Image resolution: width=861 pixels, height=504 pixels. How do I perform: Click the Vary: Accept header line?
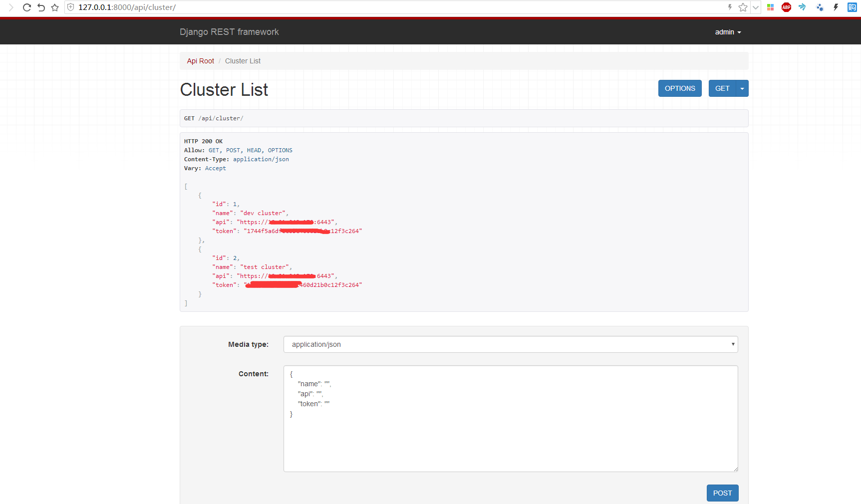(205, 168)
